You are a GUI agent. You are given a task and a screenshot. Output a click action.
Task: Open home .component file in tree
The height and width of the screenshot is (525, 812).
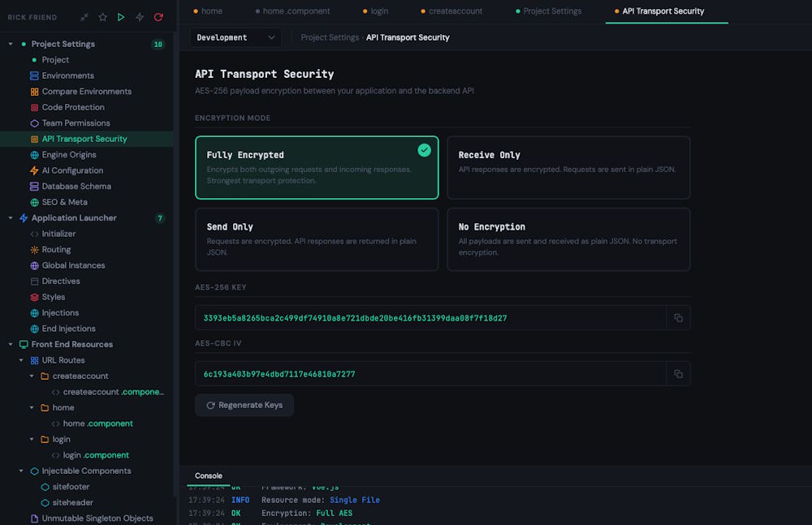pyautogui.click(x=98, y=424)
